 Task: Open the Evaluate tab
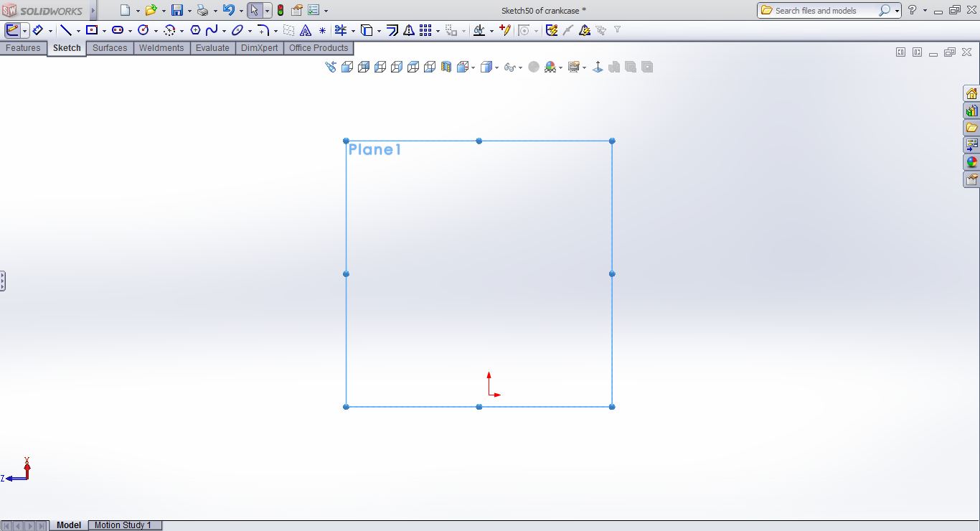(x=212, y=48)
